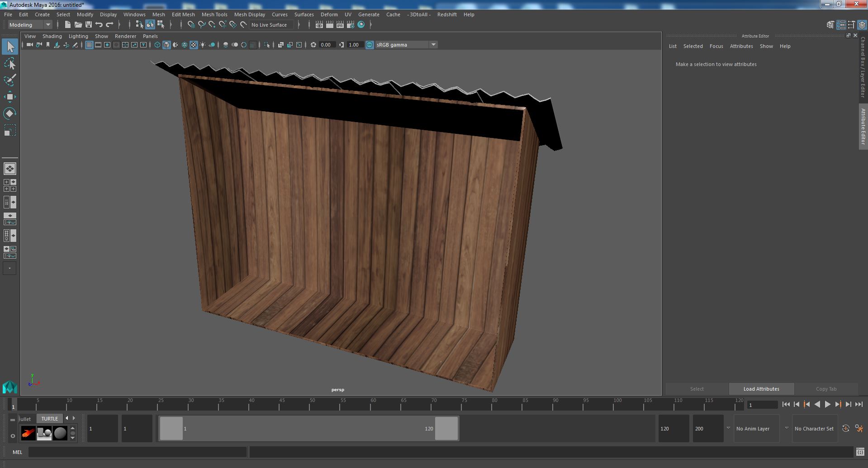Open a scene using the folder icon

pos(78,25)
